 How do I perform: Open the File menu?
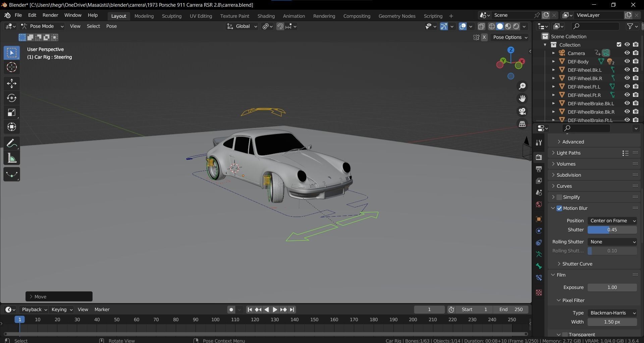pos(18,15)
